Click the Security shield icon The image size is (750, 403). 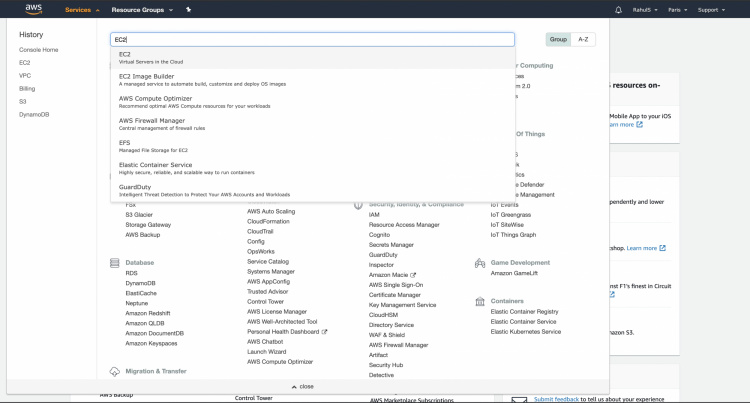[358, 204]
